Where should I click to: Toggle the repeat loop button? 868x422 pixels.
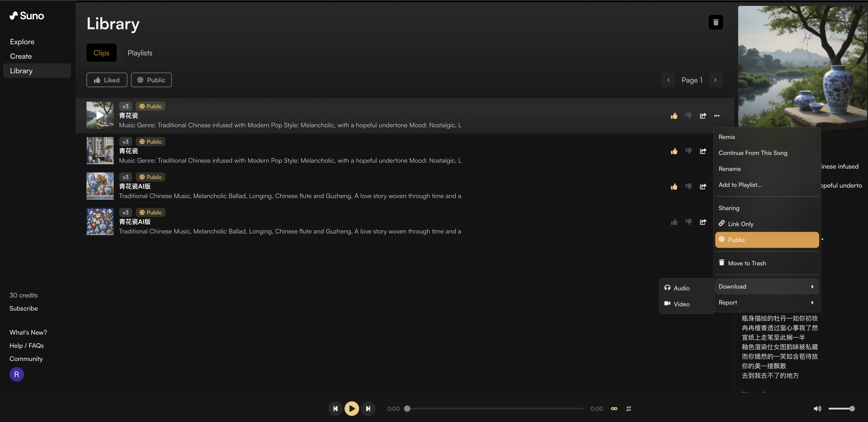[x=629, y=409]
